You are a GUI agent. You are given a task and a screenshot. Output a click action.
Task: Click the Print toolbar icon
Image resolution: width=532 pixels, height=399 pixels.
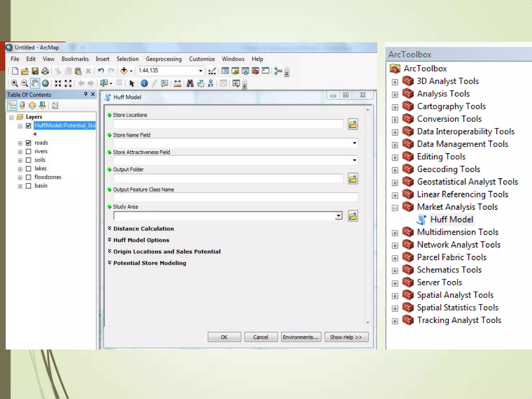pyautogui.click(x=45, y=71)
